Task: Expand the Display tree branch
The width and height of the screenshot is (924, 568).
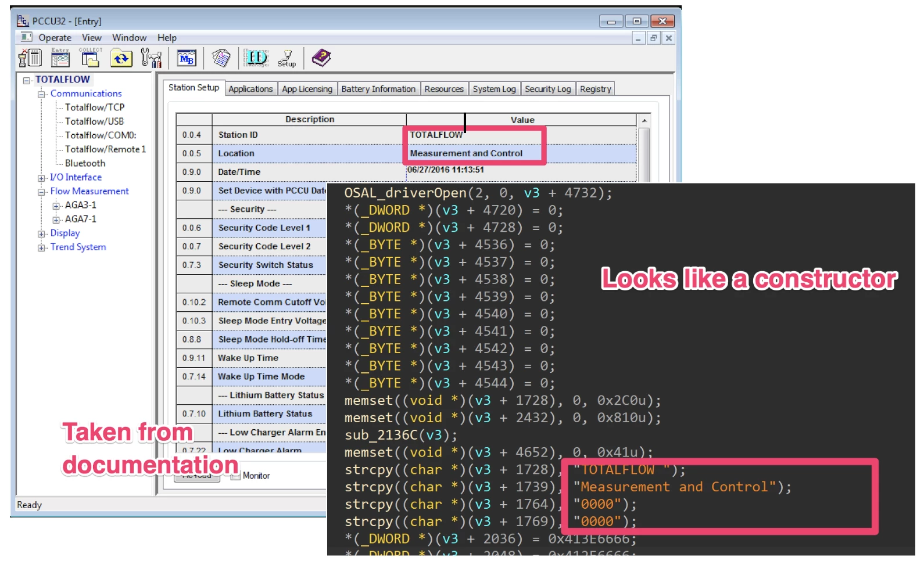Action: tap(41, 233)
